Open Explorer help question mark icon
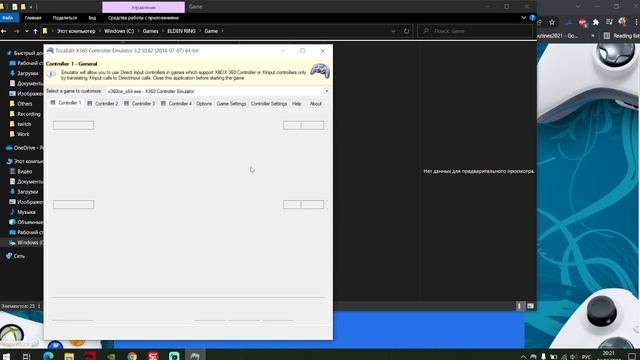 tap(532, 18)
